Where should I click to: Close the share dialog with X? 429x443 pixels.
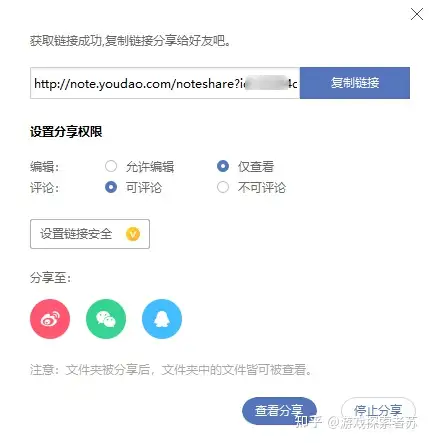(417, 14)
